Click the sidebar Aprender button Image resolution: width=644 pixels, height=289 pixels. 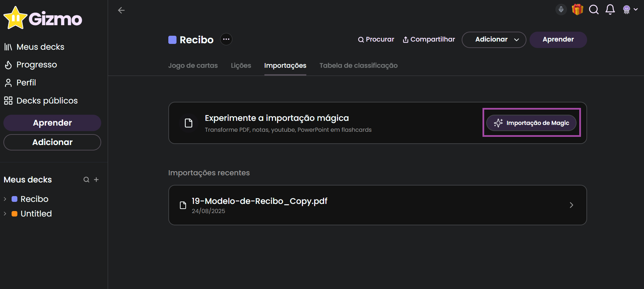[x=52, y=123]
